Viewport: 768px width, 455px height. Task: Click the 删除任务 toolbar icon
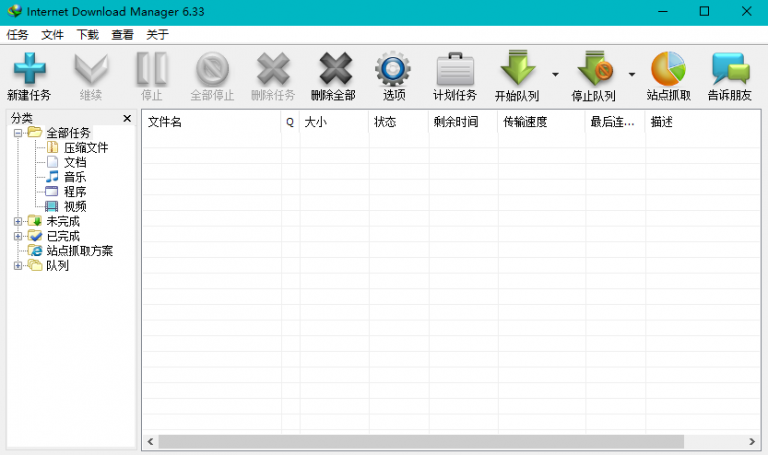[x=273, y=69]
